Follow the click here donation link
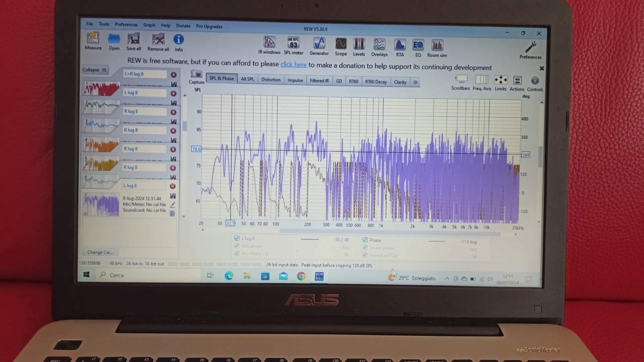 pyautogui.click(x=293, y=64)
